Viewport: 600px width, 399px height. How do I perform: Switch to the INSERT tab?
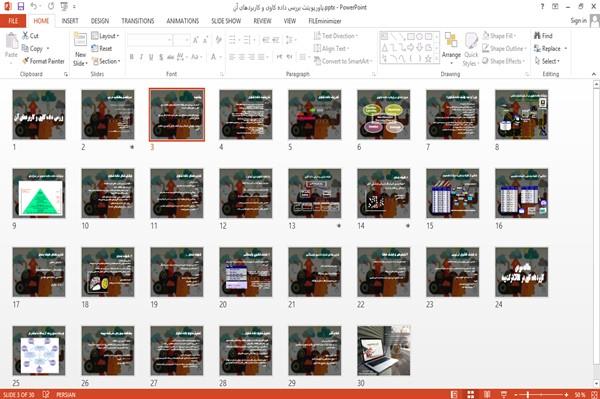pos(70,21)
